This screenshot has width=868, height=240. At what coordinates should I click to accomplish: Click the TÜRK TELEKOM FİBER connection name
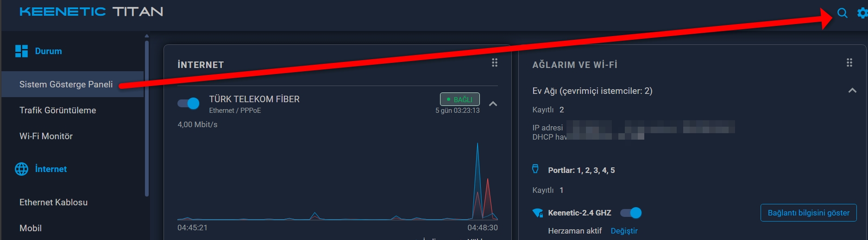(254, 99)
